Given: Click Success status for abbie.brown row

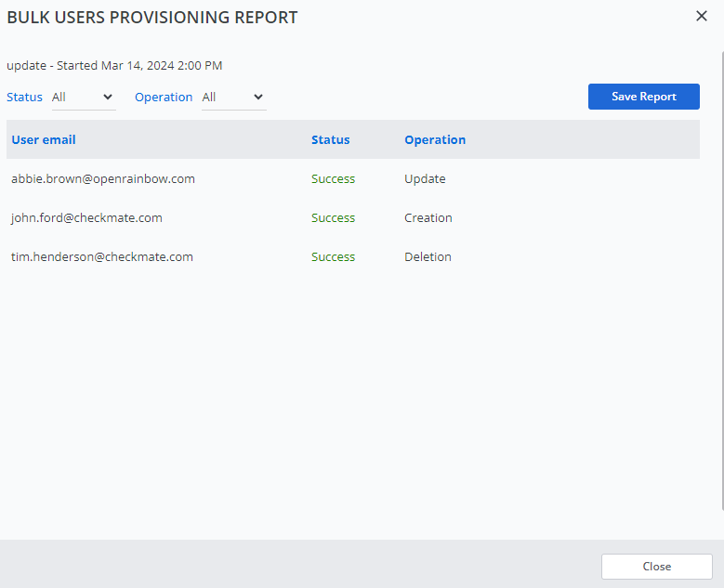Looking at the screenshot, I should pyautogui.click(x=333, y=179).
